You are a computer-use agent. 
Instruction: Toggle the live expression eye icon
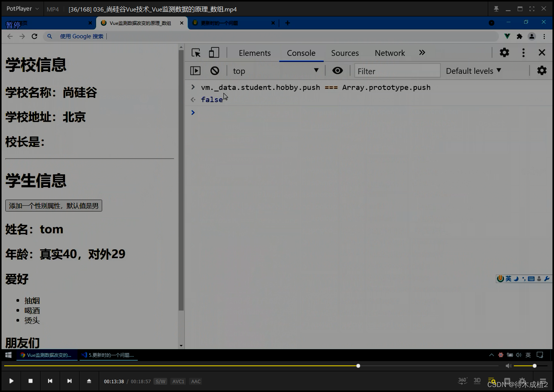tap(337, 70)
